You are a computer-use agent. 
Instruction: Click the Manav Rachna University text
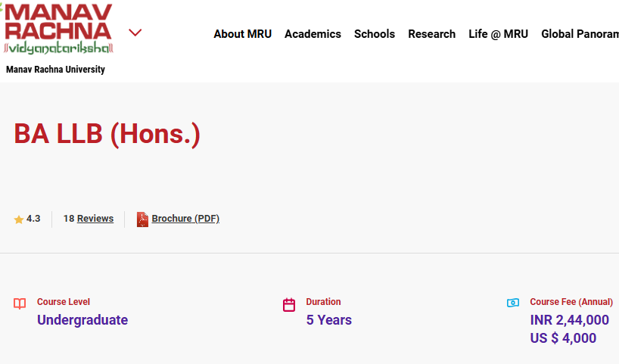click(55, 70)
